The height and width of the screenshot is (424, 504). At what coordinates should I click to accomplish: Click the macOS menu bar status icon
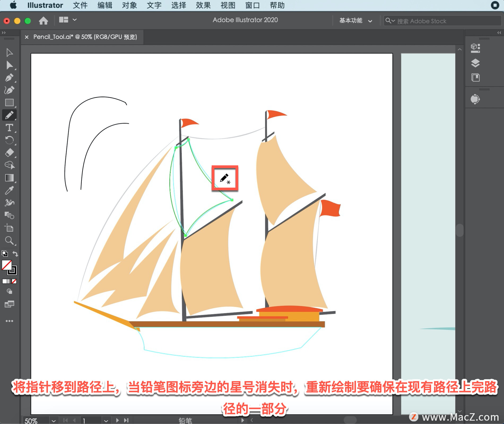(x=495, y=5)
